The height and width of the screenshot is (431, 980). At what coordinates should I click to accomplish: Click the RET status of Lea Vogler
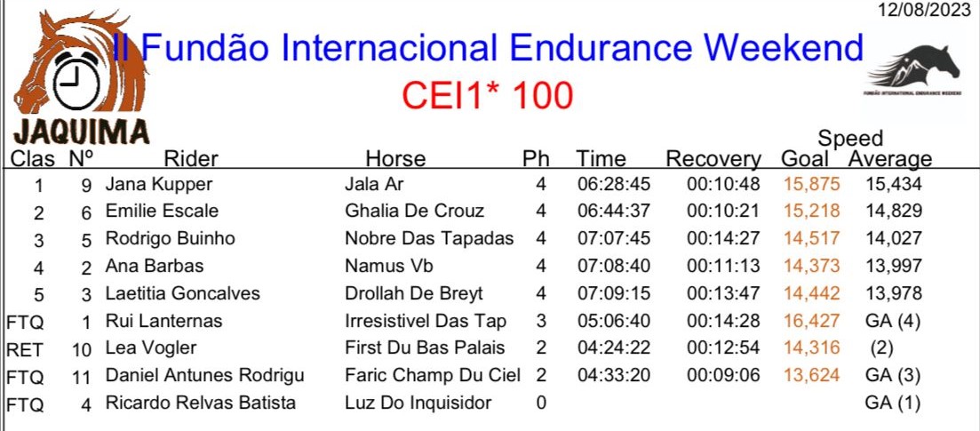point(25,349)
